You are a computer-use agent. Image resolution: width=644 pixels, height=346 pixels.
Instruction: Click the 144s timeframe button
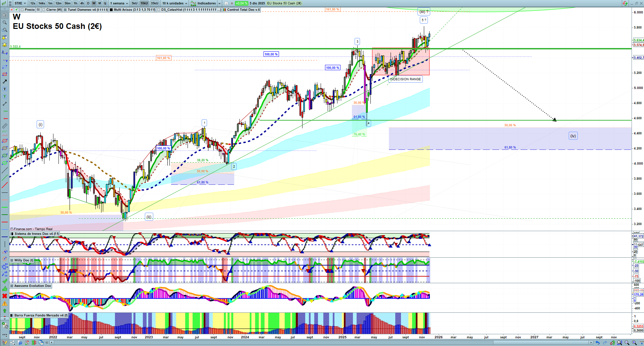click(42, 3)
